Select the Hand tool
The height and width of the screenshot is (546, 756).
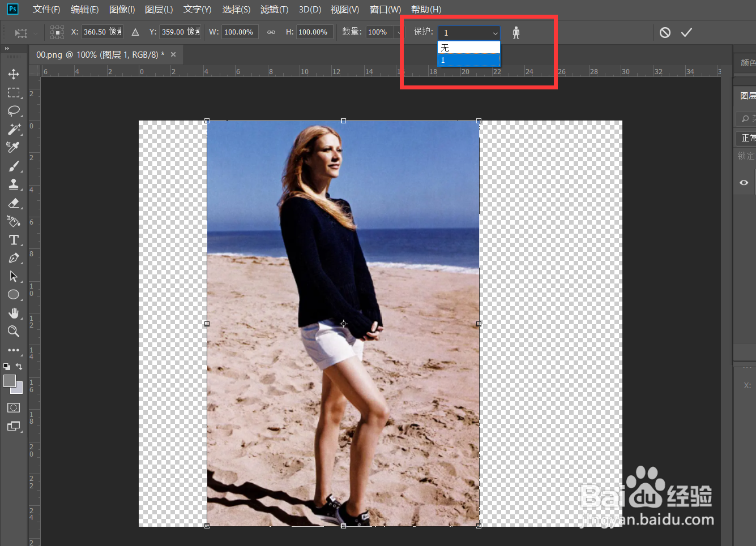click(14, 313)
